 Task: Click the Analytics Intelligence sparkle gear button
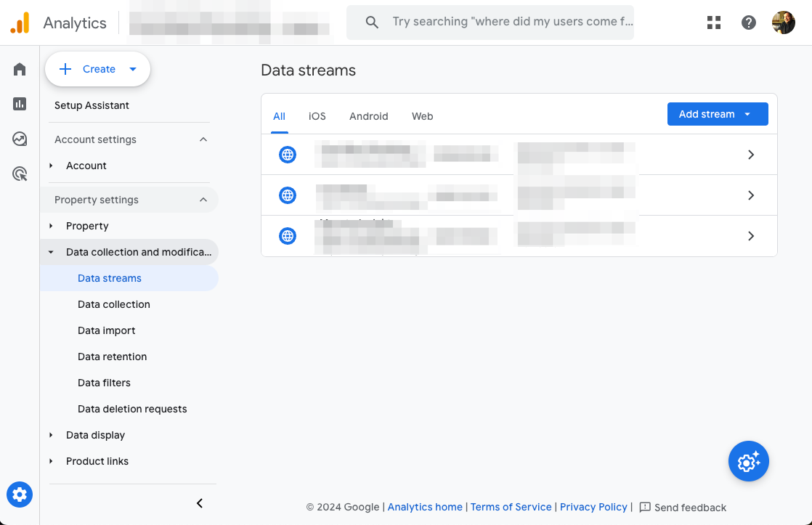(748, 461)
